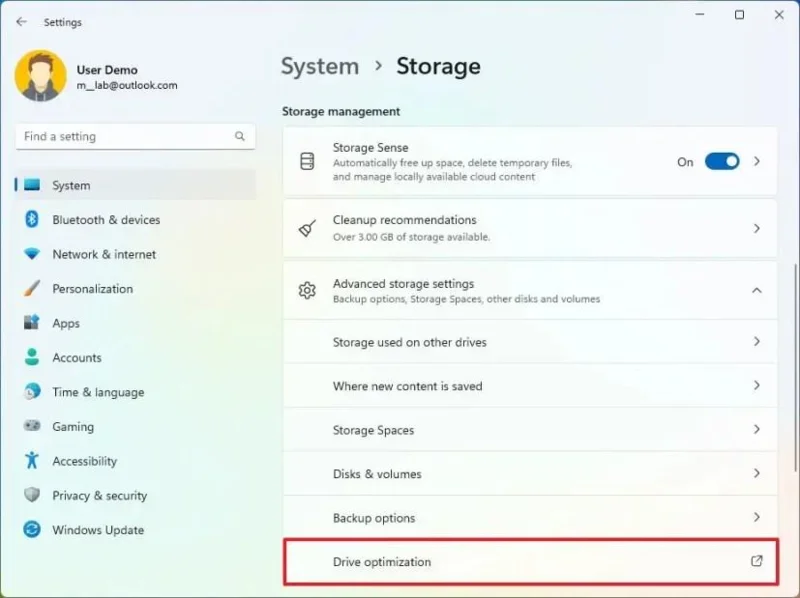Click the User Demo account name
This screenshot has height=598, width=800.
[x=107, y=70]
